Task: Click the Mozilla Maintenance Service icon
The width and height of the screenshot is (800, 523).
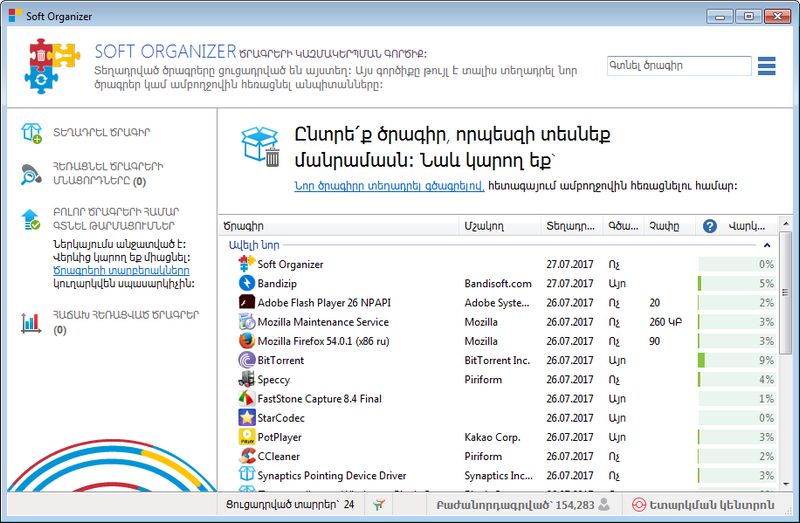Action: pos(247,321)
